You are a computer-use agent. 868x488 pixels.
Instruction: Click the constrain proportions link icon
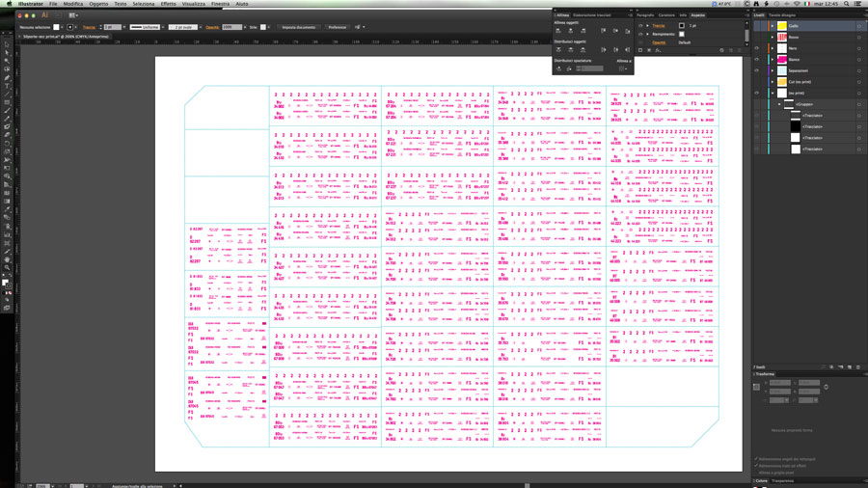pyautogui.click(x=826, y=388)
